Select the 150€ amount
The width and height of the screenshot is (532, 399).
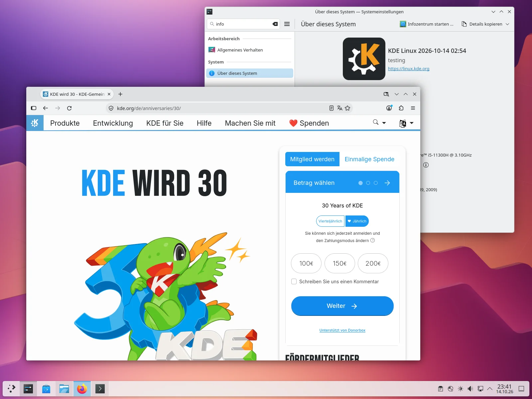click(340, 263)
